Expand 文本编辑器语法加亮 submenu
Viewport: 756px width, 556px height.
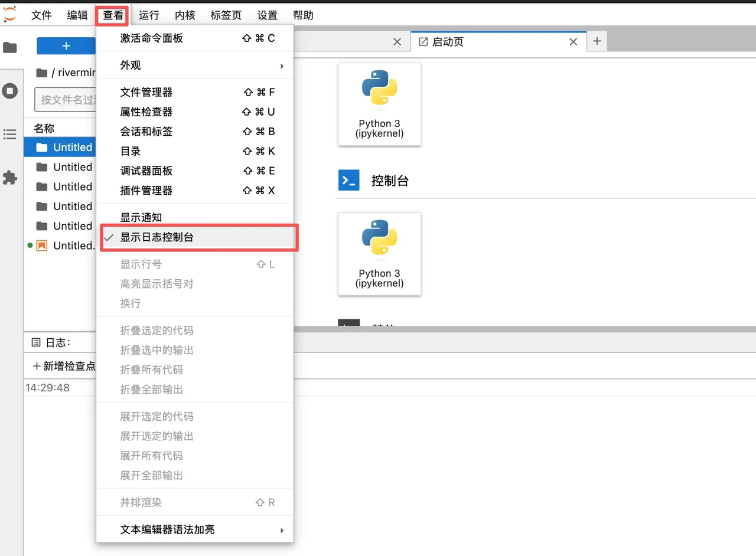click(x=168, y=530)
